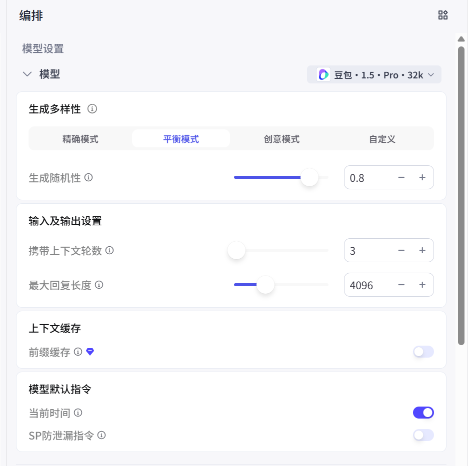Click the 模型设置 heading text
The image size is (476, 466).
43,48
